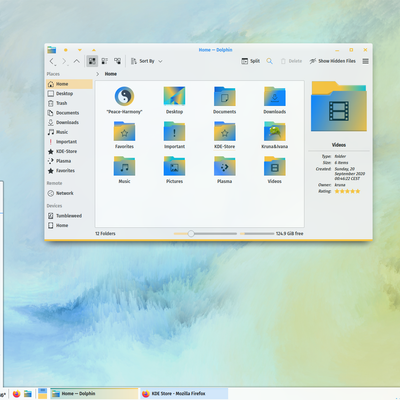The width and height of the screenshot is (400, 400).
Task: Click the Split view button
Action: pos(251,61)
